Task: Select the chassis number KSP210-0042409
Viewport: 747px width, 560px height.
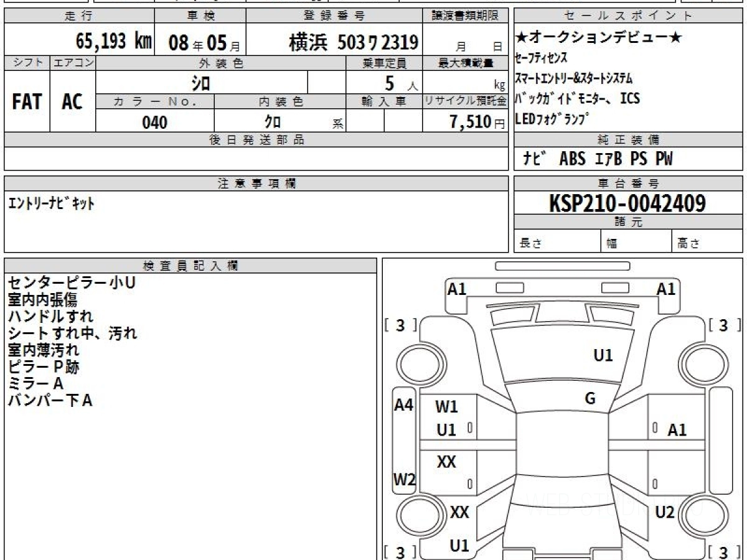Action: [627, 203]
